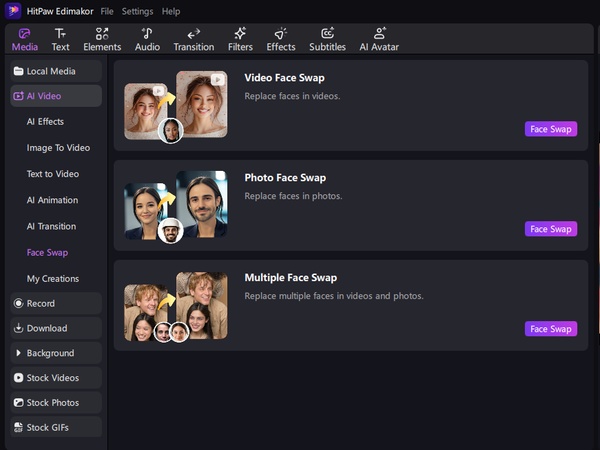Image resolution: width=600 pixels, height=450 pixels.
Task: Click Face Swap button for Photo Face Swap
Action: [550, 229]
